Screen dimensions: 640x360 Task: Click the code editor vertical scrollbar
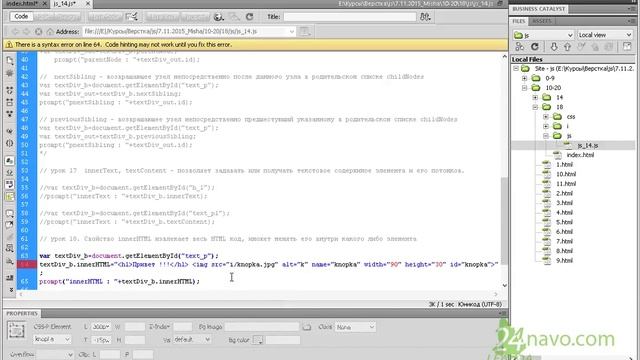(504, 220)
